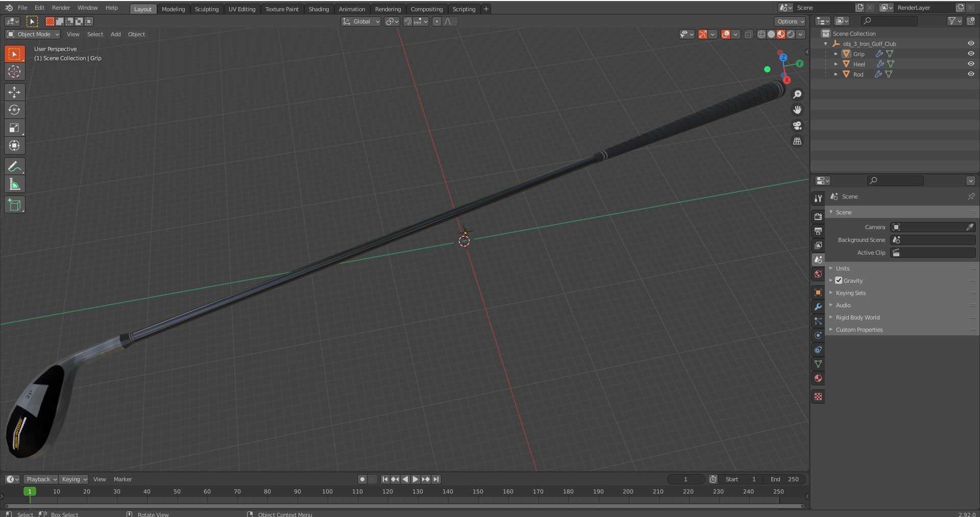Image resolution: width=980 pixels, height=517 pixels.
Task: Open the View Layer properties tab
Action: (x=818, y=245)
